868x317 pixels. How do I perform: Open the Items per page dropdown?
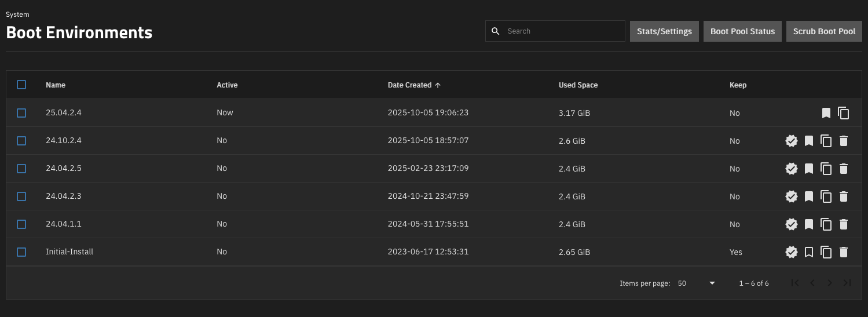click(697, 283)
